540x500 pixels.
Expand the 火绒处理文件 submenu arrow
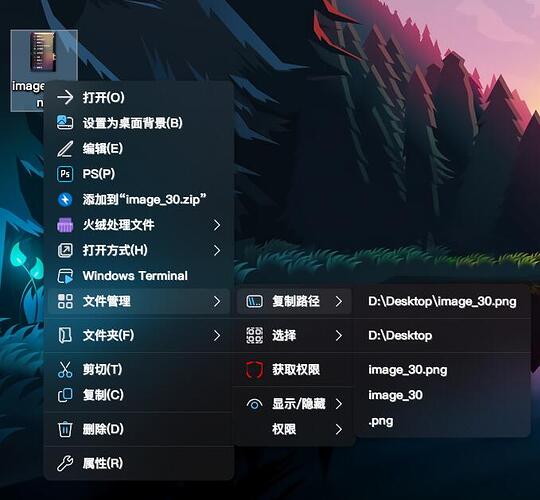tap(217, 225)
